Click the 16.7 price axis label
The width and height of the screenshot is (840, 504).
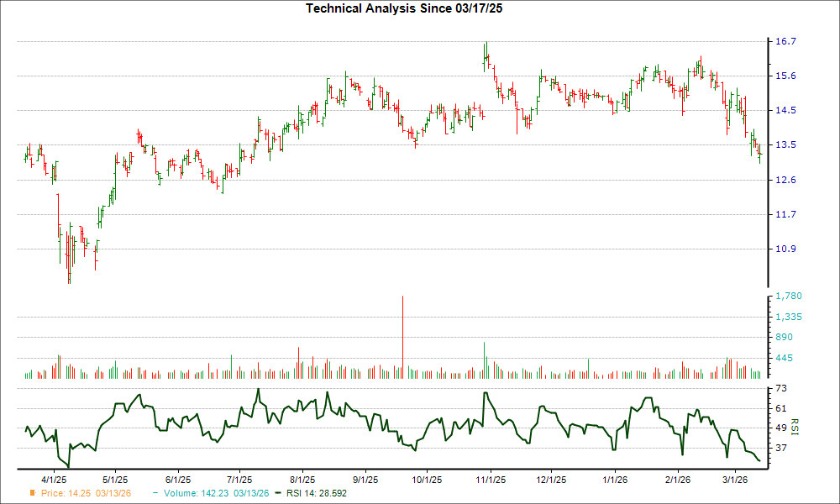(x=785, y=41)
